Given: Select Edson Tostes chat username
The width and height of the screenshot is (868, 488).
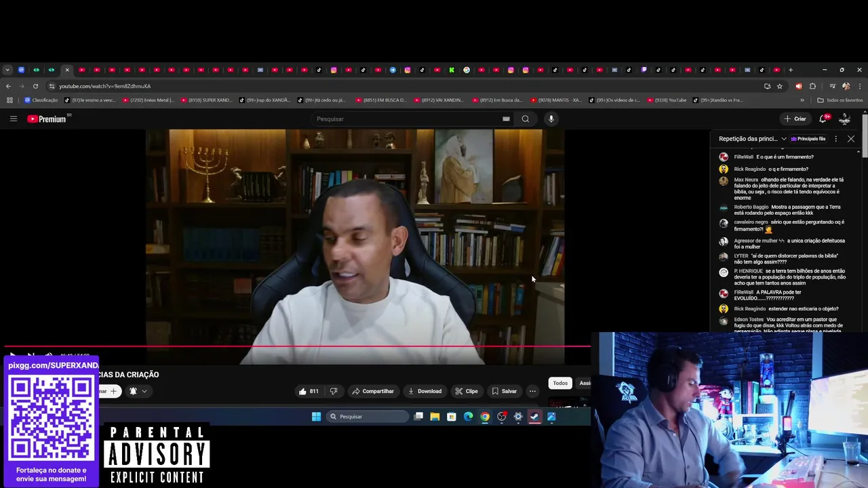Looking at the screenshot, I should pyautogui.click(x=749, y=319).
